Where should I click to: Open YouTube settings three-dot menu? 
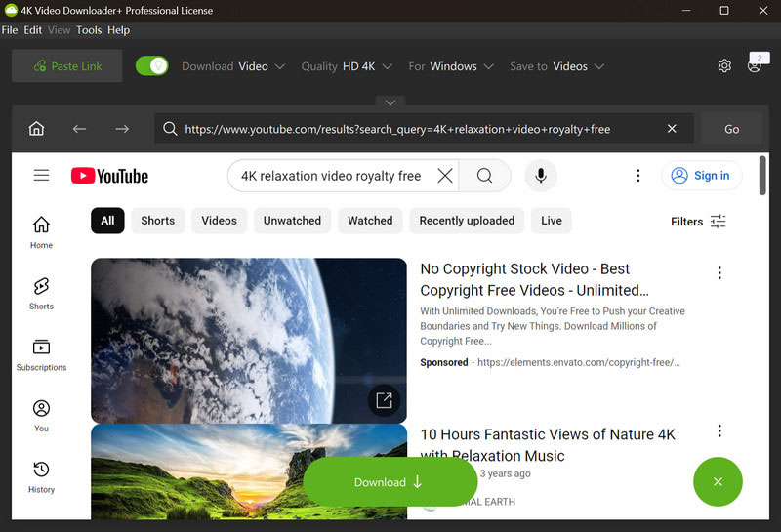pos(638,176)
